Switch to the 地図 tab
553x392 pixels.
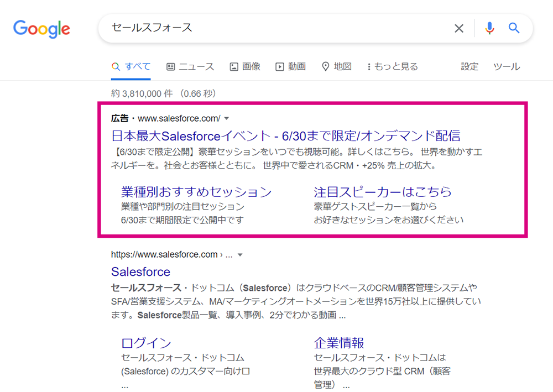click(x=337, y=67)
